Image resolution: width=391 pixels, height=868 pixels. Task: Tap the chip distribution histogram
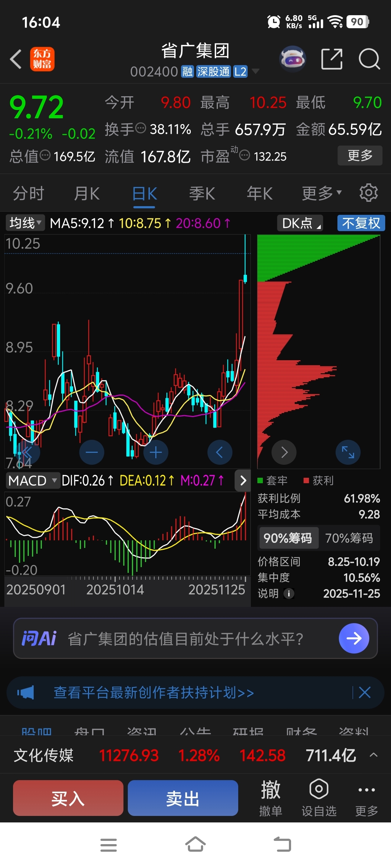tap(319, 351)
